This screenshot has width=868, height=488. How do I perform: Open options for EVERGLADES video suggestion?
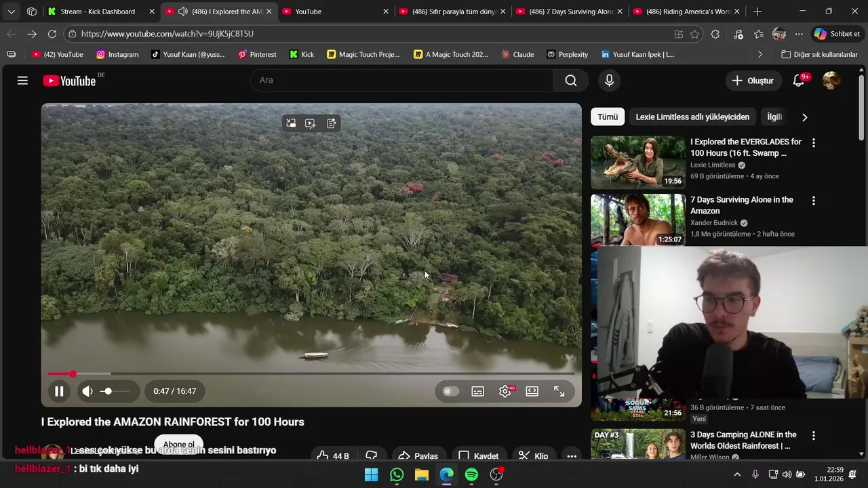[814, 143]
